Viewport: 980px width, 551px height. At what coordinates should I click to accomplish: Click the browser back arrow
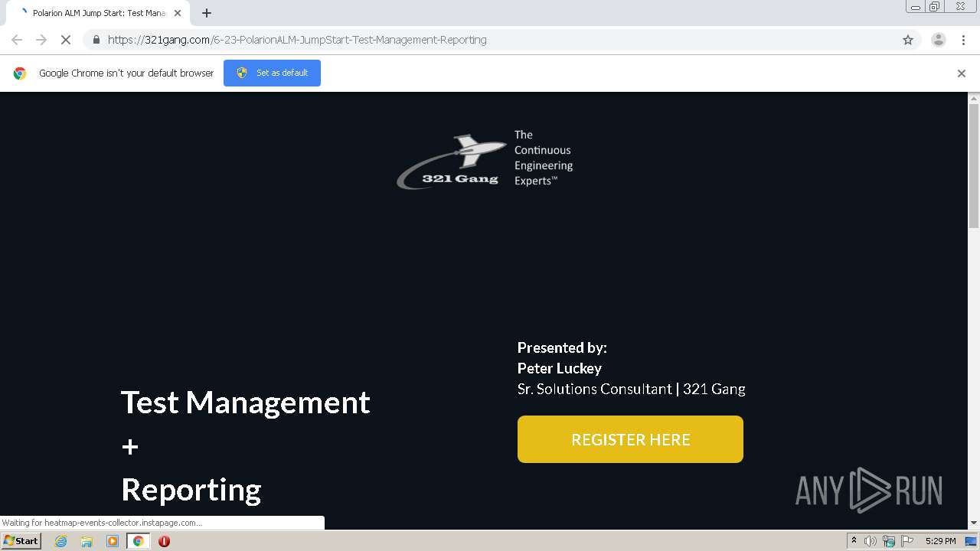(x=17, y=40)
